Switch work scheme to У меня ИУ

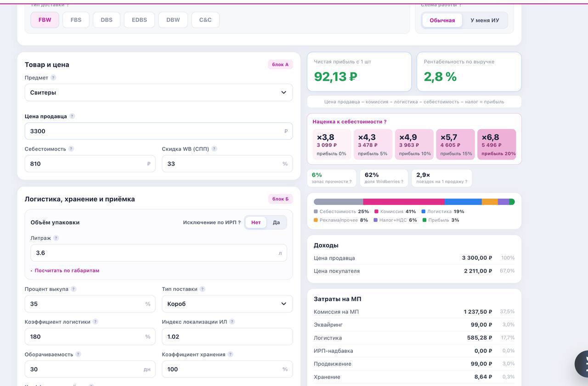coord(485,20)
